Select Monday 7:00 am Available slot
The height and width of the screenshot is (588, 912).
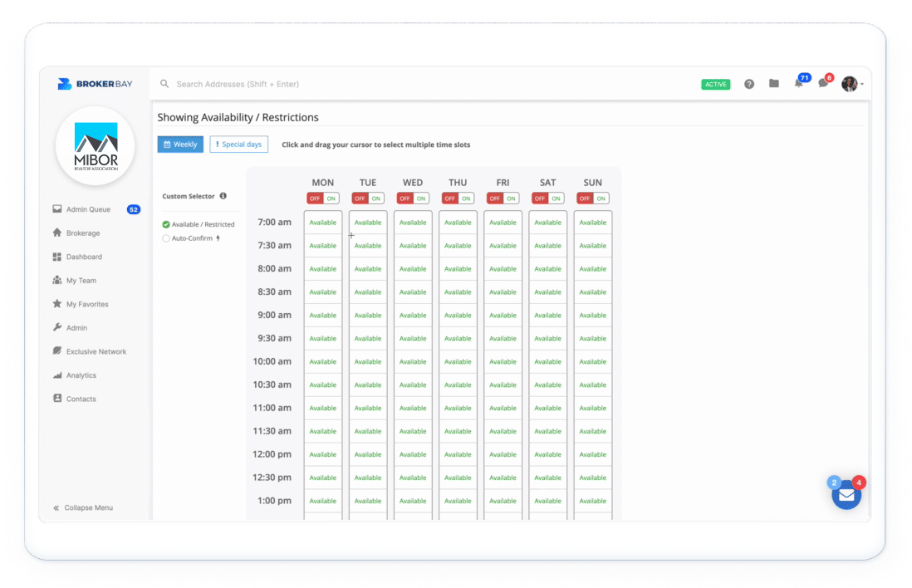tap(323, 223)
